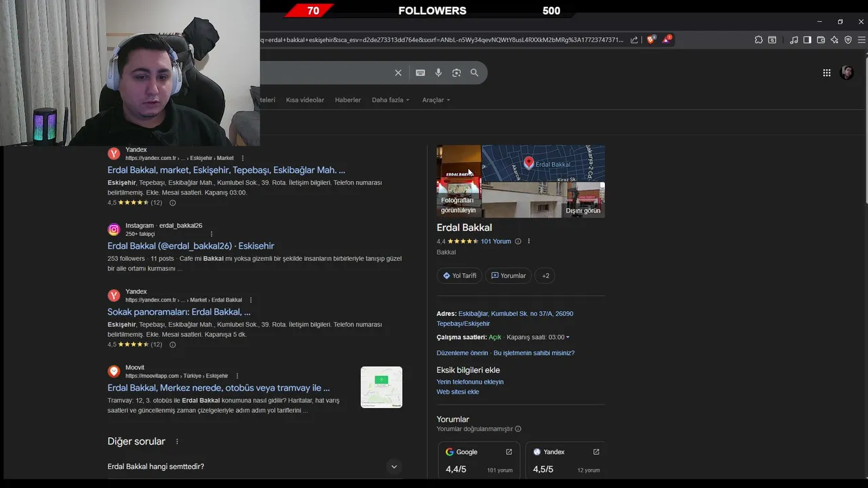Click the share page icon in address bar

634,40
